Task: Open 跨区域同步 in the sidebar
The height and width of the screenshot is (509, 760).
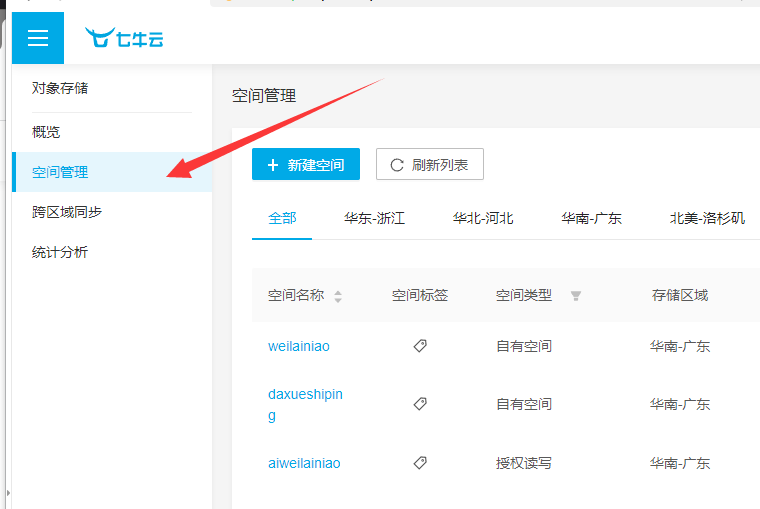Action: click(67, 212)
